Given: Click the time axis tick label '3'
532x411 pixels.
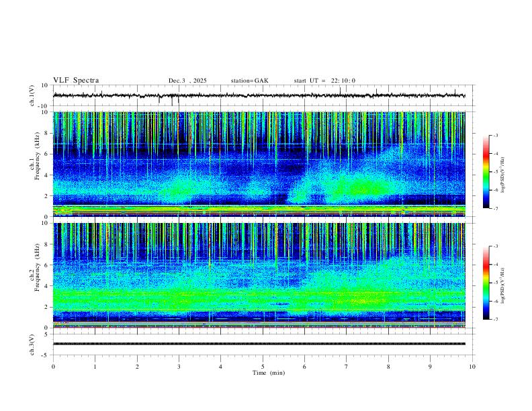Looking at the screenshot, I should click(179, 367).
